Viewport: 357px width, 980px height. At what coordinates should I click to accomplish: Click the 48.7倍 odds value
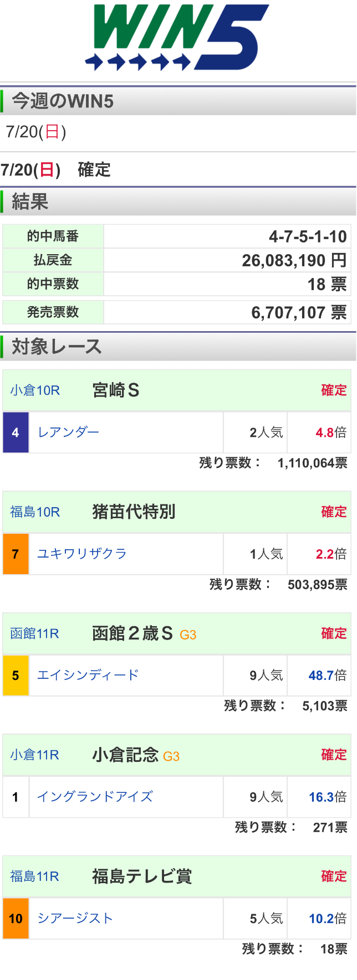point(328,675)
